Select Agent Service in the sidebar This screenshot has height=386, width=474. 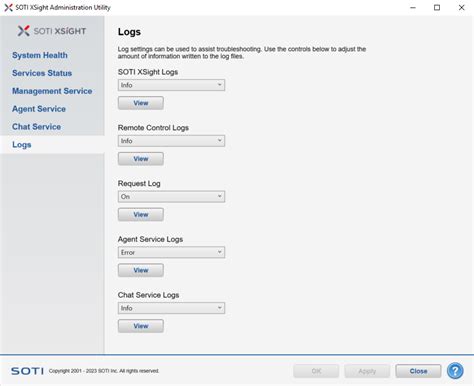click(x=39, y=109)
